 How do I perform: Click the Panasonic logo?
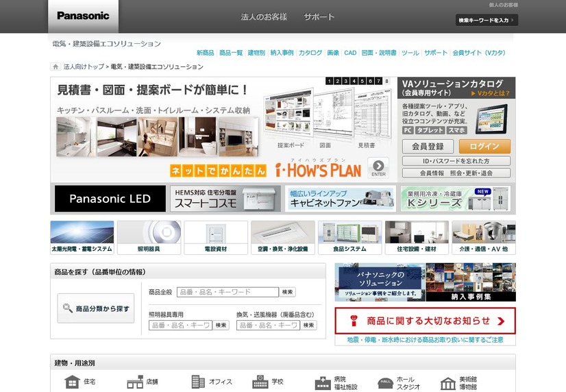click(x=83, y=16)
